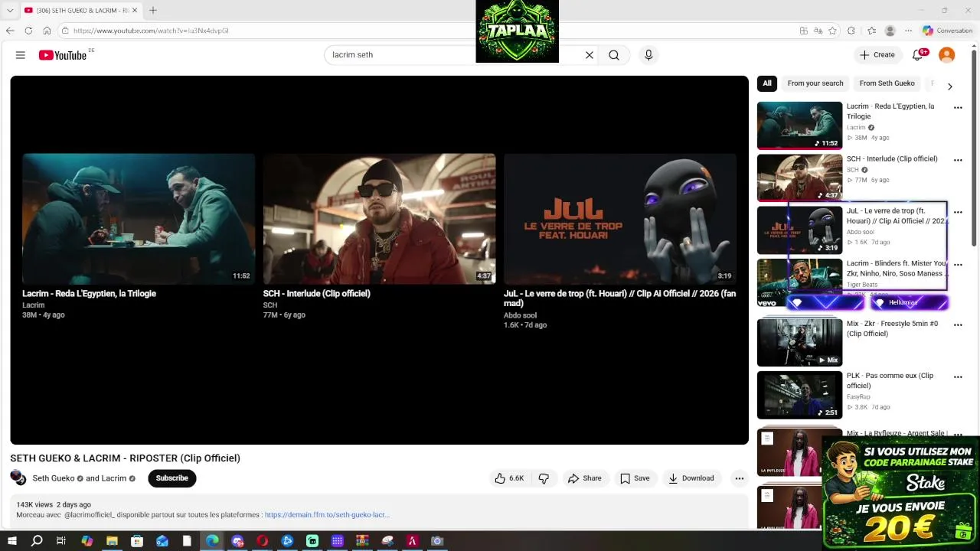Viewport: 980px width, 551px height.
Task: Open Opera browser from the taskbar
Action: [263, 541]
